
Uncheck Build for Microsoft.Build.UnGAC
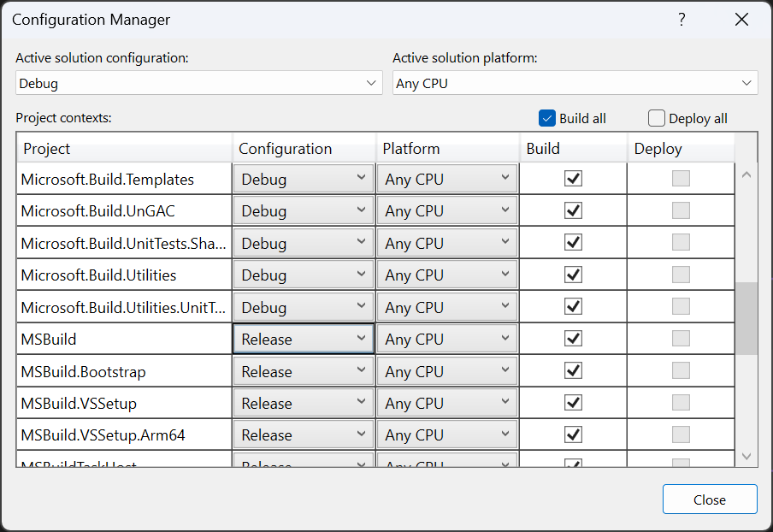click(573, 210)
